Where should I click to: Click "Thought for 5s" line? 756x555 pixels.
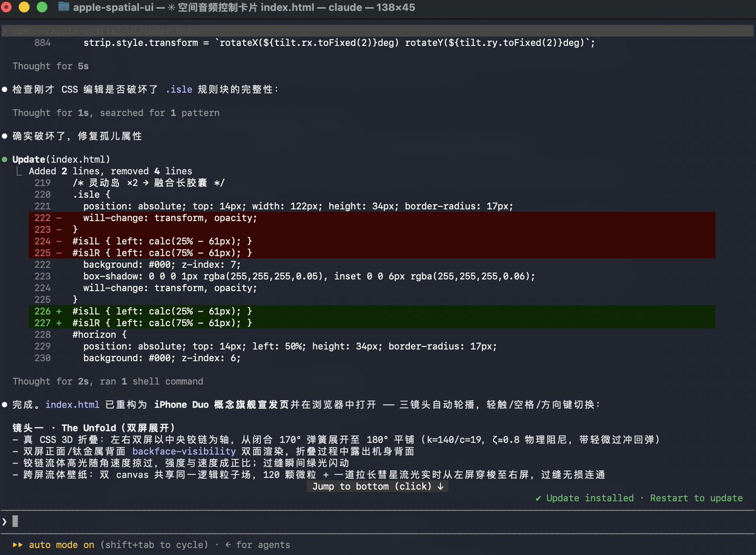click(51, 66)
